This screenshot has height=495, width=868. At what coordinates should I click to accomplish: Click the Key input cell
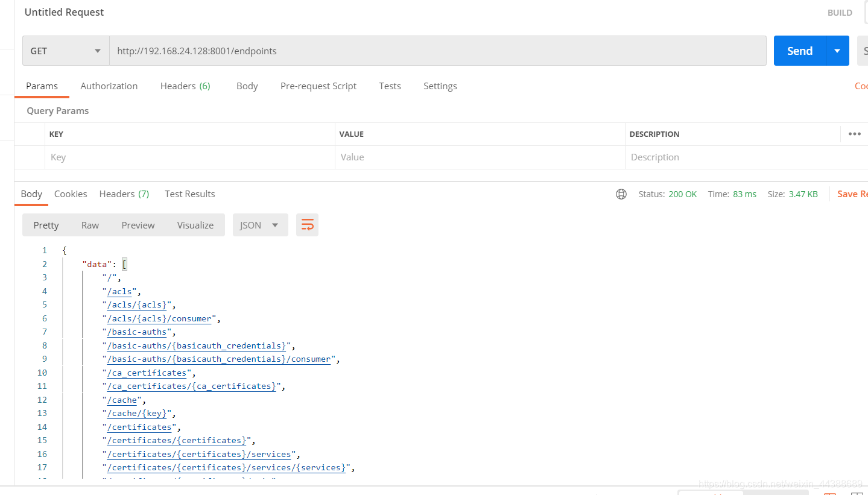tap(189, 157)
